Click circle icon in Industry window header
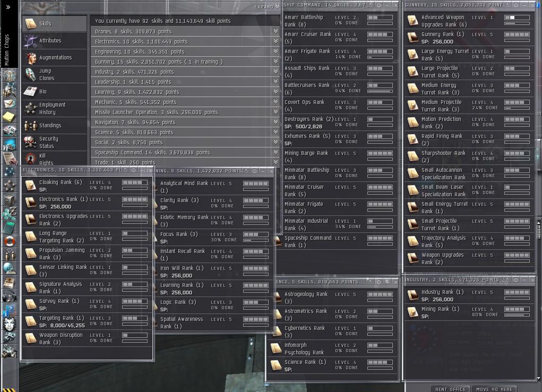The height and width of the screenshot is (392, 542). [515, 280]
